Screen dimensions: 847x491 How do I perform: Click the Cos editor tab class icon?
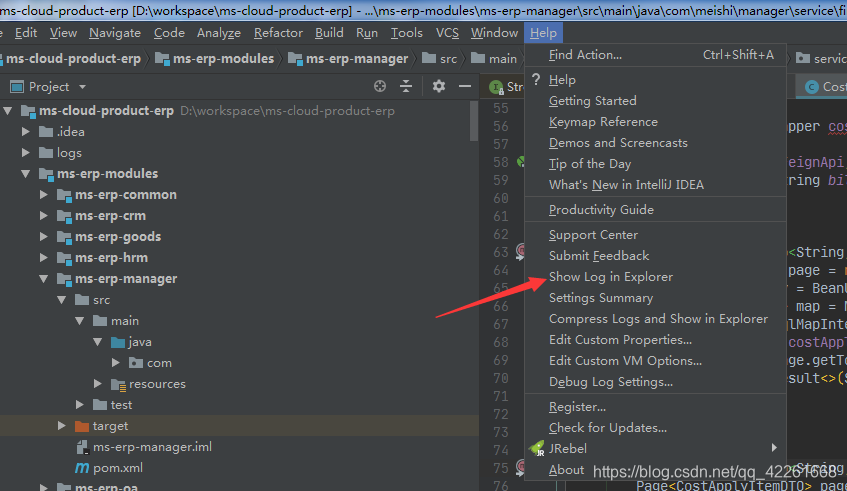click(x=811, y=87)
